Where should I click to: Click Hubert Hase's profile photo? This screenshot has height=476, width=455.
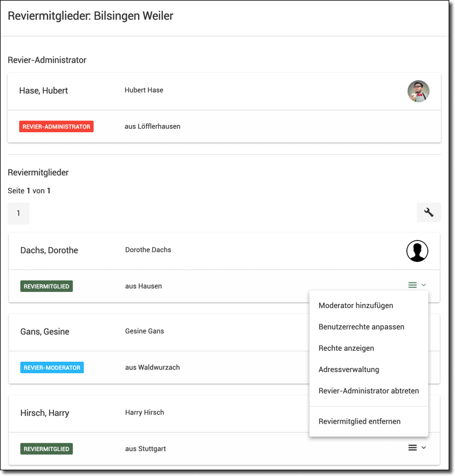pos(418,91)
